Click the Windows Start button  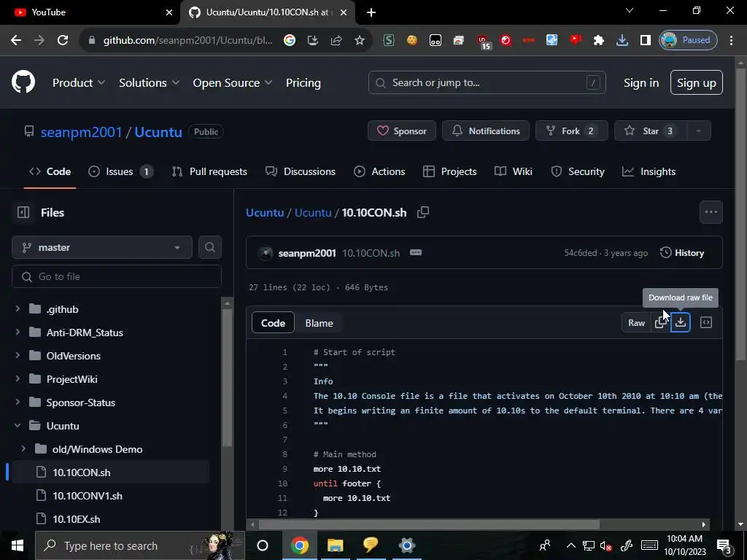click(x=18, y=545)
